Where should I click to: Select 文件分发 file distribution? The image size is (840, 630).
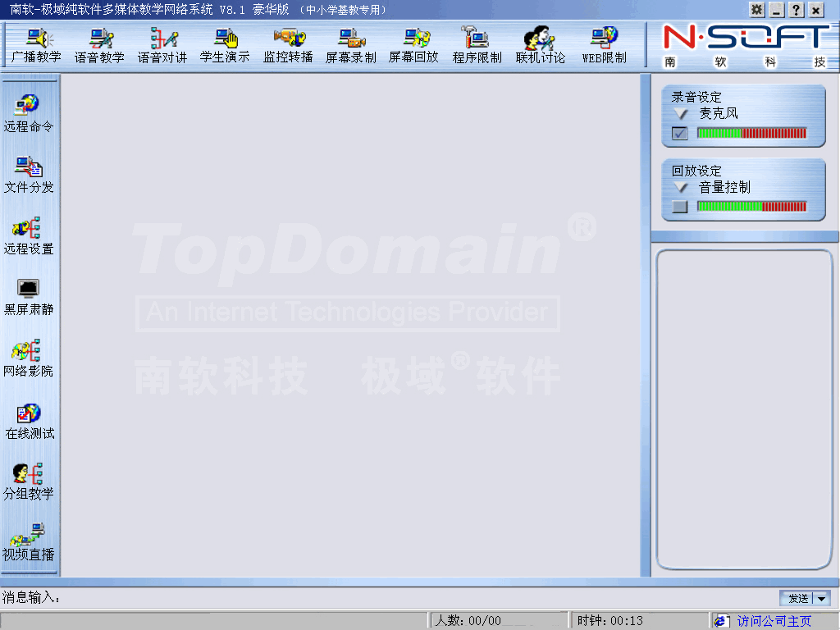[30, 172]
